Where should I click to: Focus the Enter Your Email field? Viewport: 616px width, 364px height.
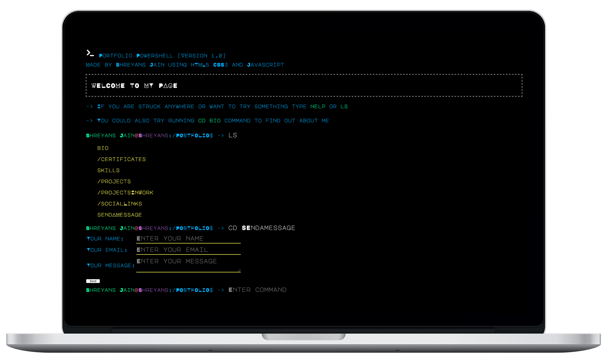[x=188, y=250]
